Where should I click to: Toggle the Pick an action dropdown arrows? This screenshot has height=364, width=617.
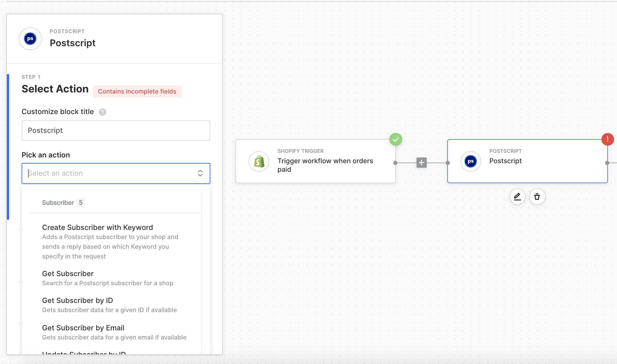200,173
